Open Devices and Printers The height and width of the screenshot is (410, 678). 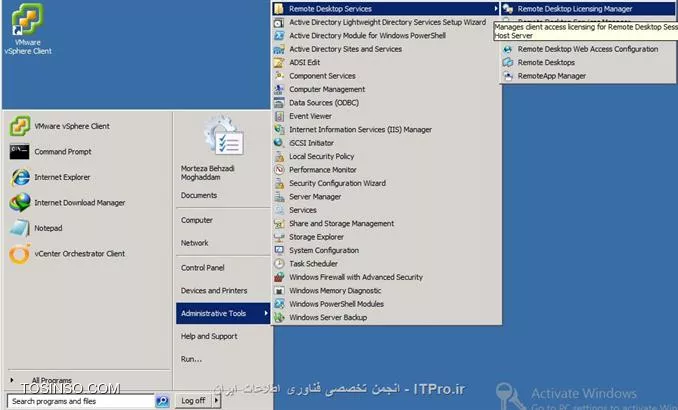pos(214,290)
